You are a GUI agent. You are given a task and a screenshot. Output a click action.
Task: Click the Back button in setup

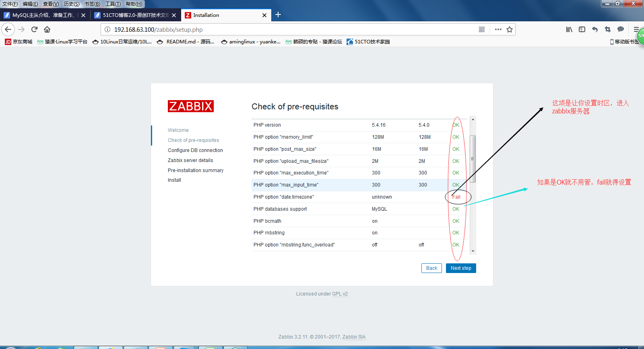[431, 268]
